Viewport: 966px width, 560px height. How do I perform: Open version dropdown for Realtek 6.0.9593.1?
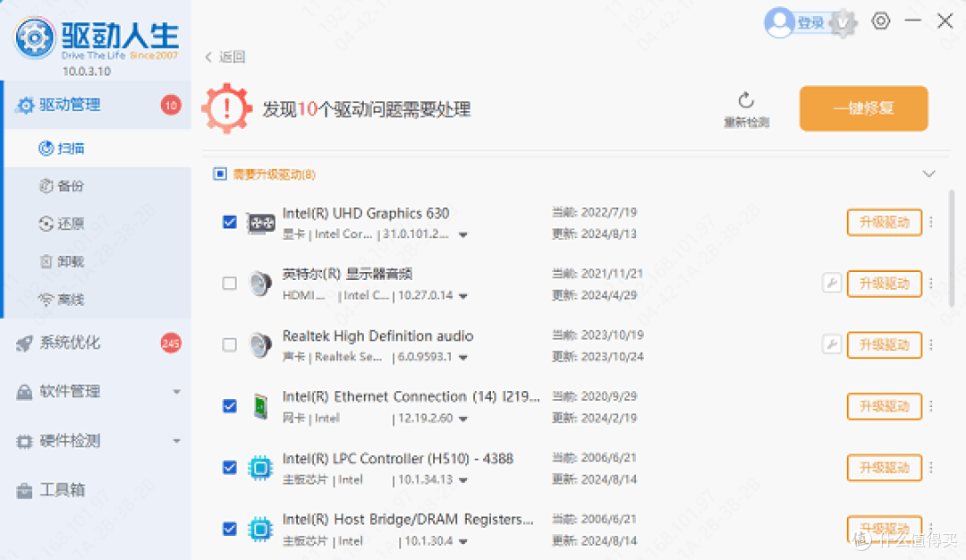point(463,357)
